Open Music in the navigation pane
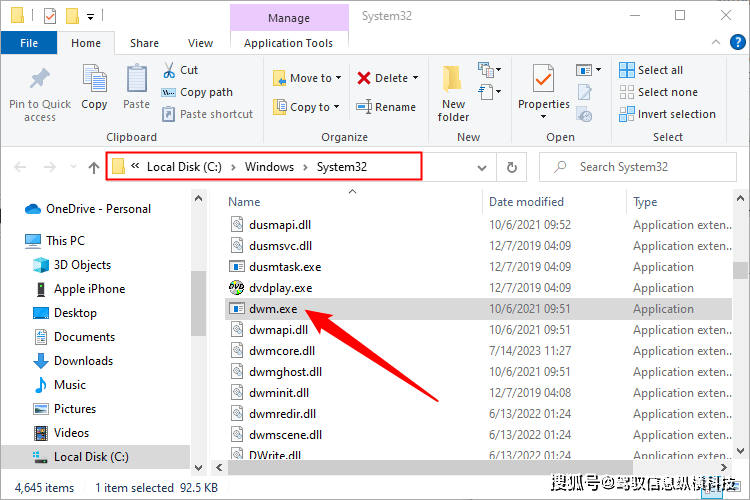 [60, 385]
